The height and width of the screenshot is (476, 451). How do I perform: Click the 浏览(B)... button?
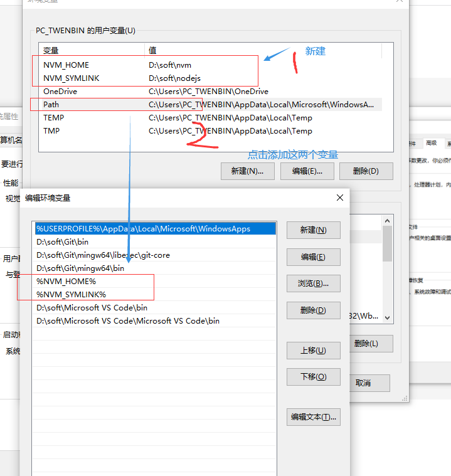click(x=314, y=283)
